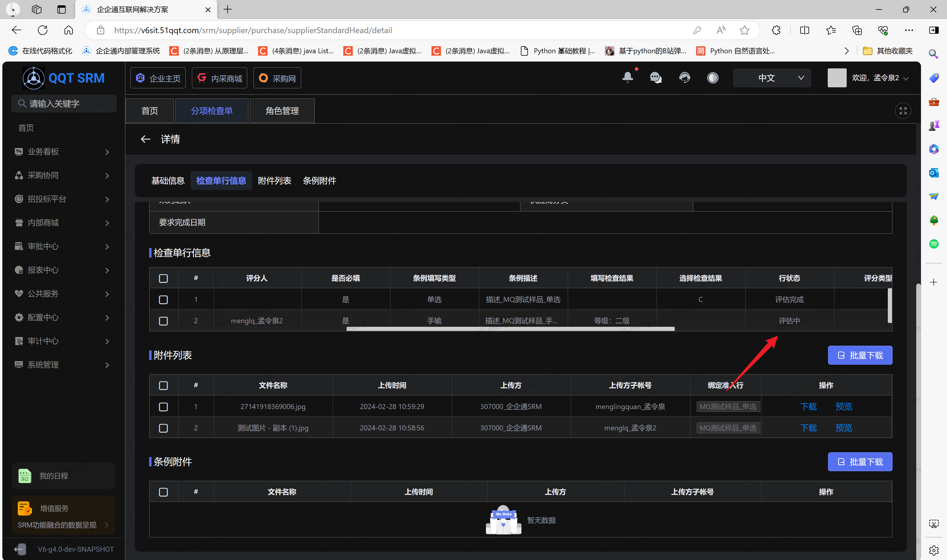Toggle the dark theme circle icon
The width and height of the screenshot is (947, 560).
(713, 78)
